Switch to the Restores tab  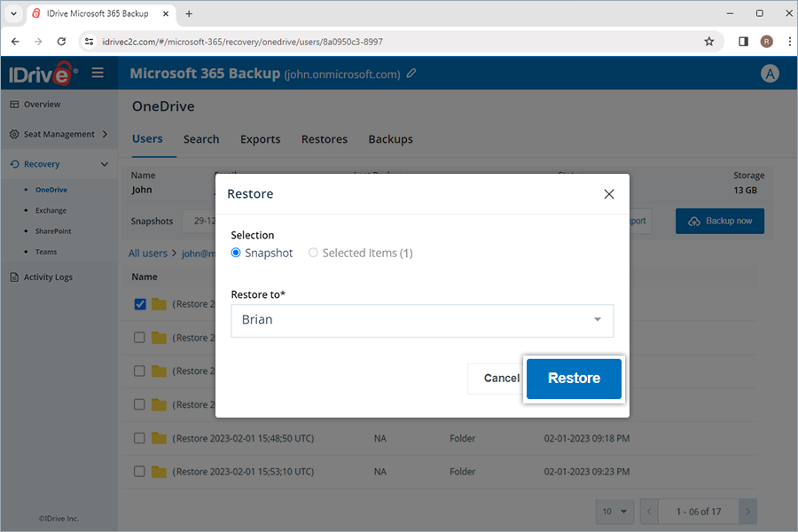point(325,139)
